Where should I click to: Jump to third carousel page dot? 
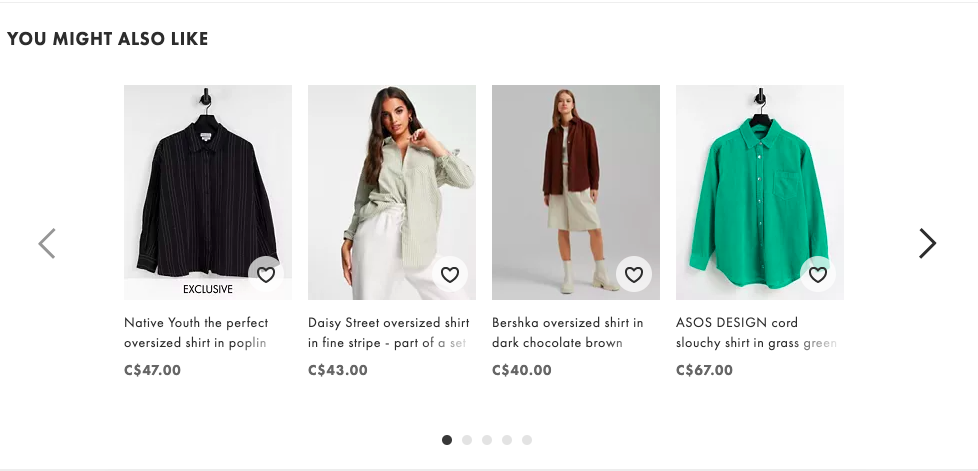tap(487, 440)
